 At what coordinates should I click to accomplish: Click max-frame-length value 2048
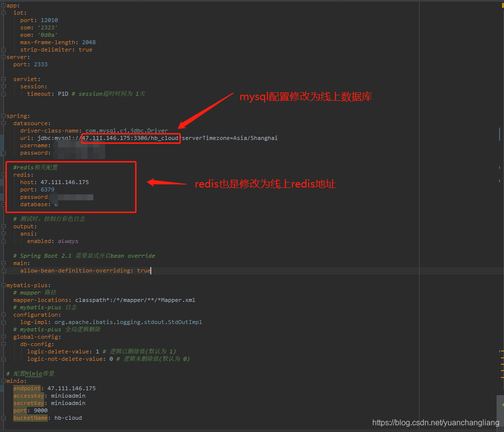[89, 42]
